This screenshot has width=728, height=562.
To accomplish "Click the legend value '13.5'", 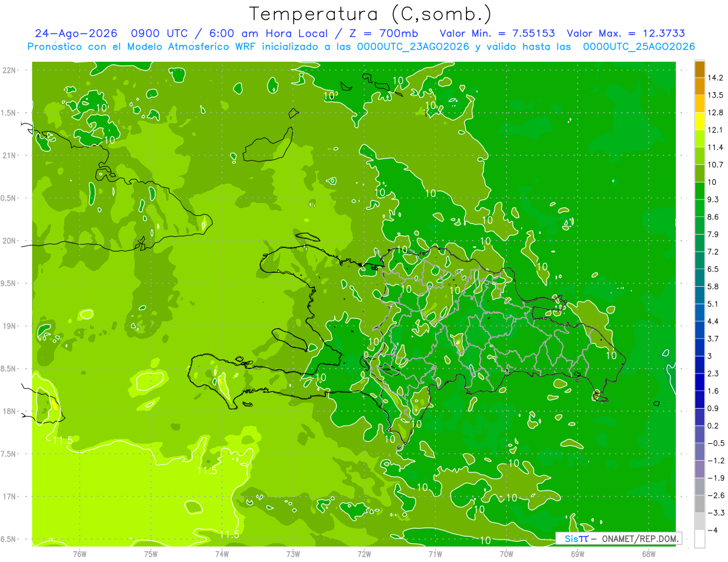I will pos(716,95).
